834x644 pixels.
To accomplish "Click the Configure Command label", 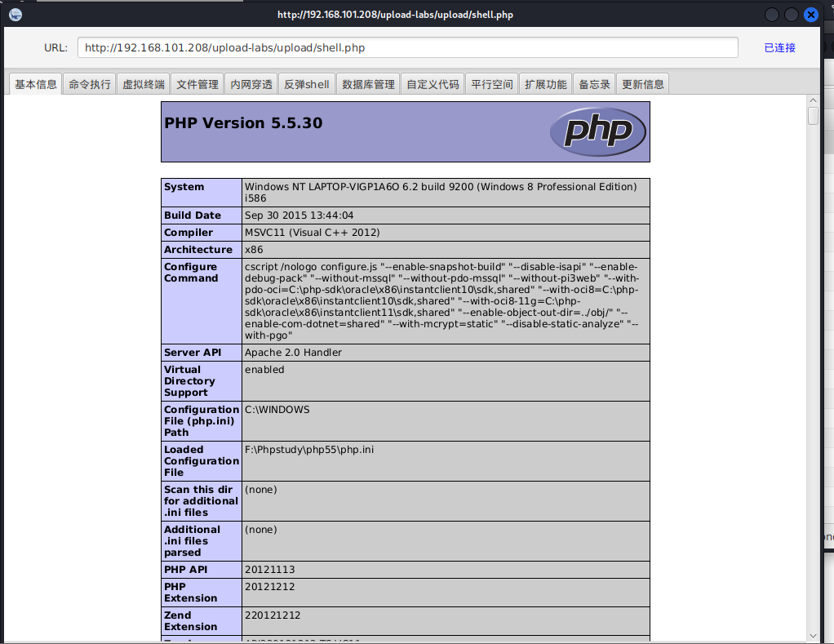I will point(191,273).
